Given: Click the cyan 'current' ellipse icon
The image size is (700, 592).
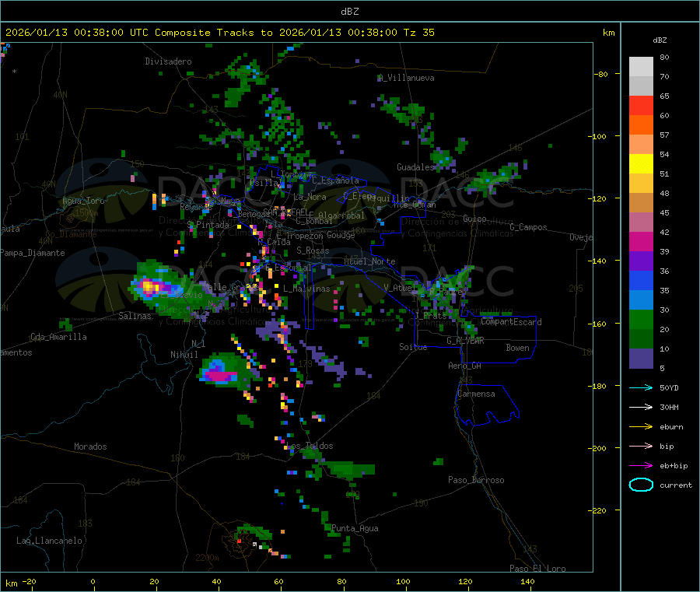Looking at the screenshot, I should pyautogui.click(x=641, y=485).
